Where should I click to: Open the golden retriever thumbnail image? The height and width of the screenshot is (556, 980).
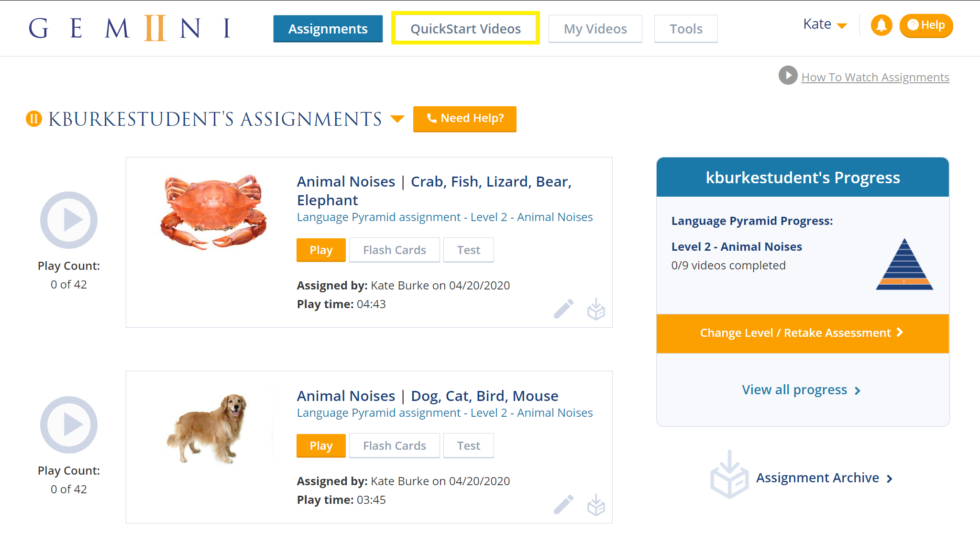point(208,428)
